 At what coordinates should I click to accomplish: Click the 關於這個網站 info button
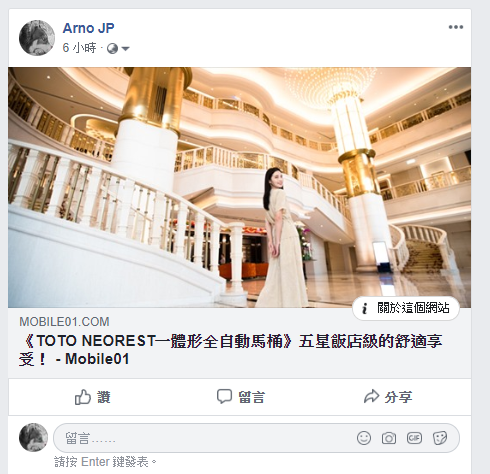tap(406, 308)
